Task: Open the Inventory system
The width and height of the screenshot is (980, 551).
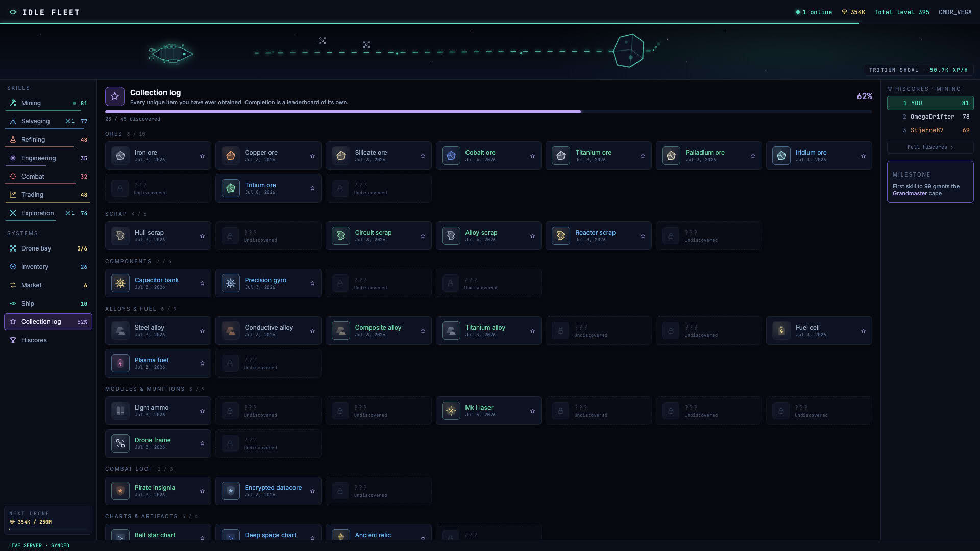Action: pos(48,267)
